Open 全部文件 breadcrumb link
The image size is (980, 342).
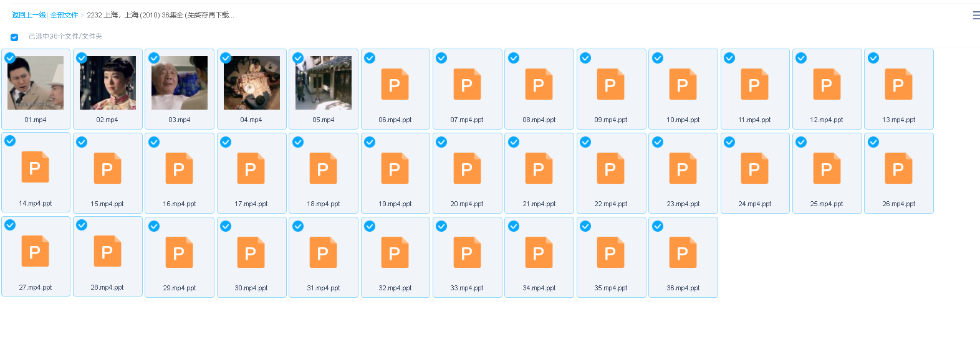pos(64,15)
